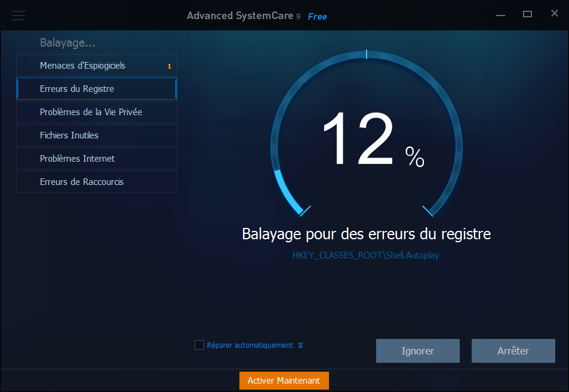Click the Réparer automatiquement label link
The image size is (569, 392).
tap(250, 345)
